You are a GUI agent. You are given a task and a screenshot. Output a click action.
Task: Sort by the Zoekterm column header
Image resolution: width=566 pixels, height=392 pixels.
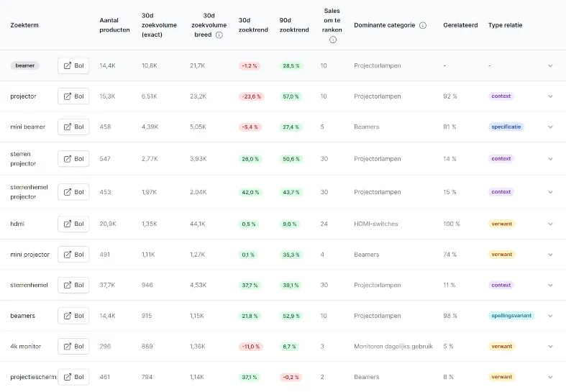tap(24, 25)
